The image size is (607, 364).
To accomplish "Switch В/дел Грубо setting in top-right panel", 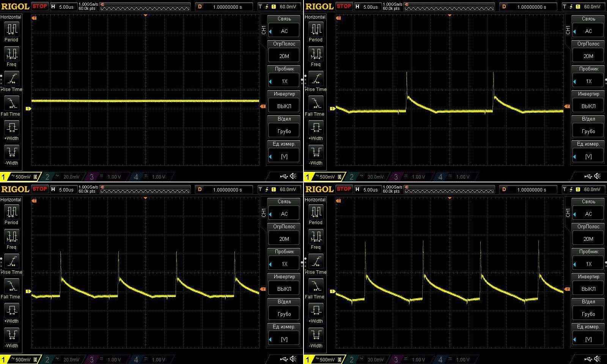I will pos(588,131).
